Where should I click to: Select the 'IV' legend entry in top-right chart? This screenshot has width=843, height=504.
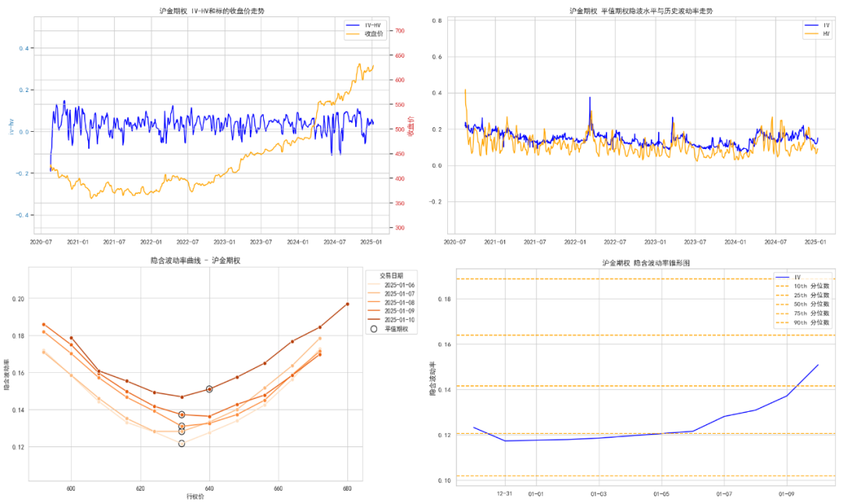click(817, 25)
